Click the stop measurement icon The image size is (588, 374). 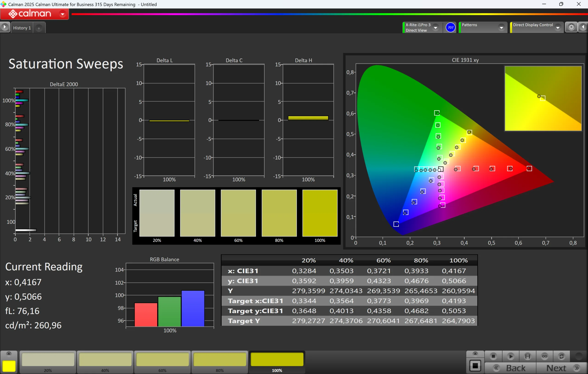(x=493, y=356)
